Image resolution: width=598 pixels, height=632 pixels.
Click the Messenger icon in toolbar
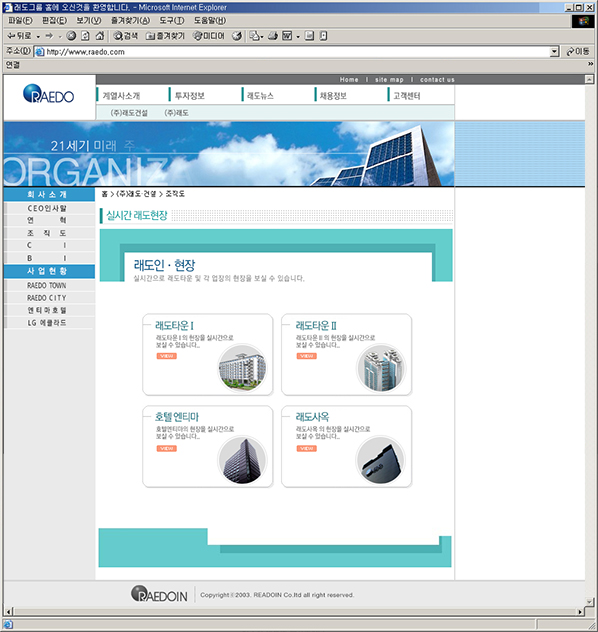point(323,36)
